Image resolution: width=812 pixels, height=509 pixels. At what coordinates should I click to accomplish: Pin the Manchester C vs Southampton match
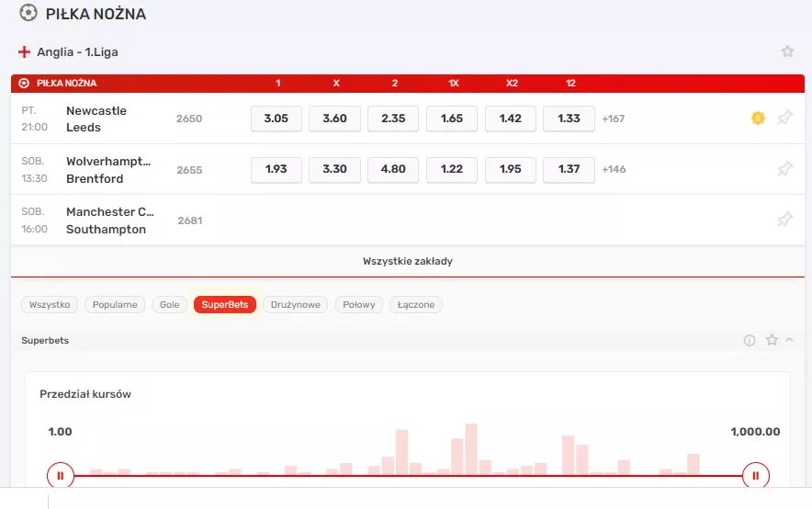784,219
